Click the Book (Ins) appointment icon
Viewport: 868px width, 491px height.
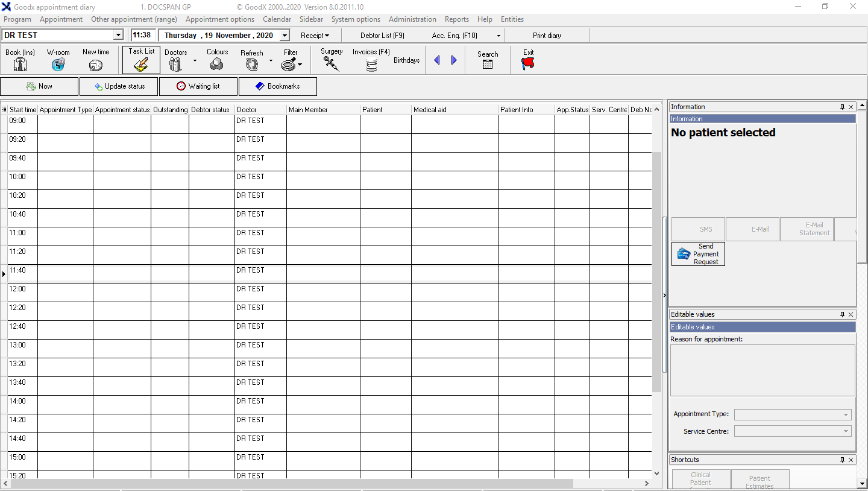click(x=20, y=64)
